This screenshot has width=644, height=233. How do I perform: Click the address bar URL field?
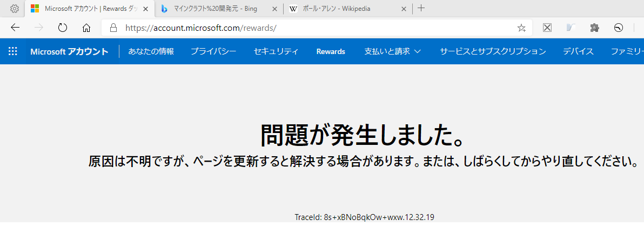tap(316, 28)
